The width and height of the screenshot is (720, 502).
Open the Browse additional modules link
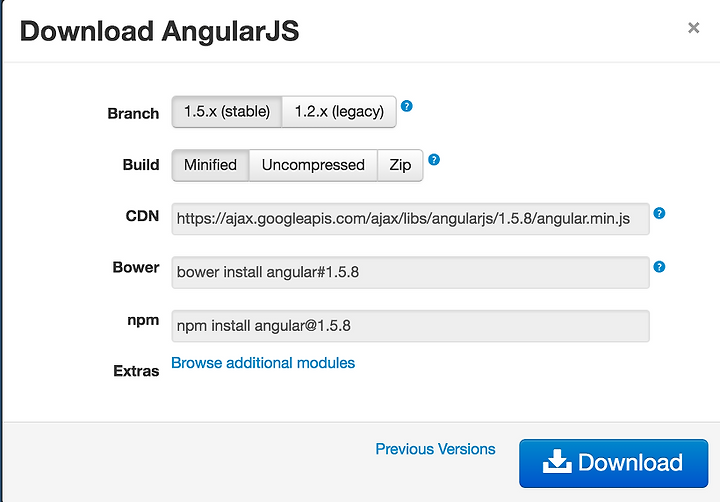[x=263, y=363]
